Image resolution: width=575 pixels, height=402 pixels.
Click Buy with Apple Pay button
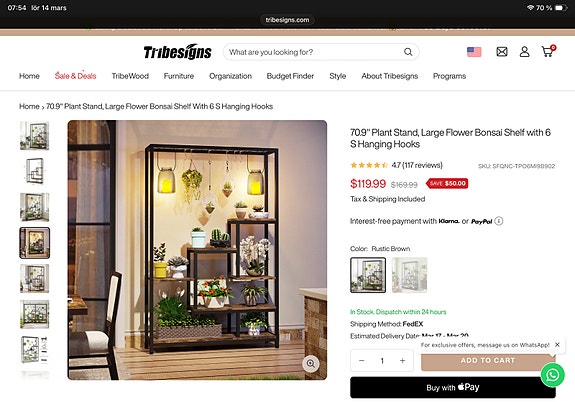tap(453, 387)
